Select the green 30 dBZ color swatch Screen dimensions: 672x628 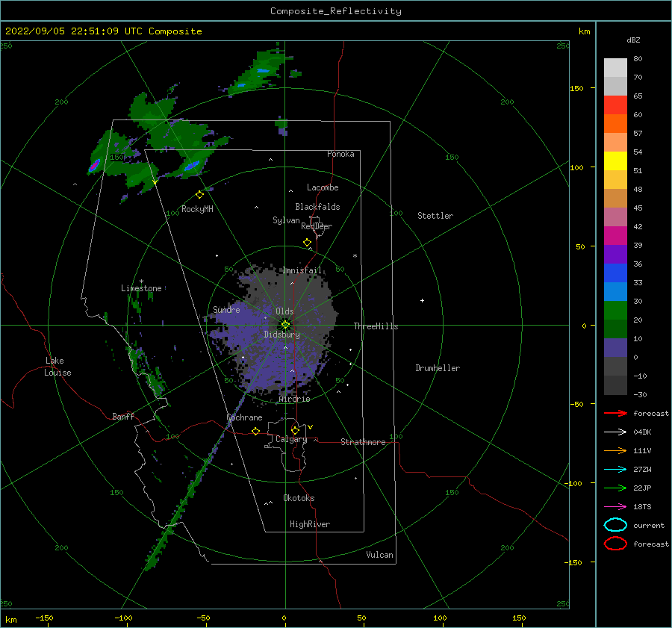coord(615,310)
